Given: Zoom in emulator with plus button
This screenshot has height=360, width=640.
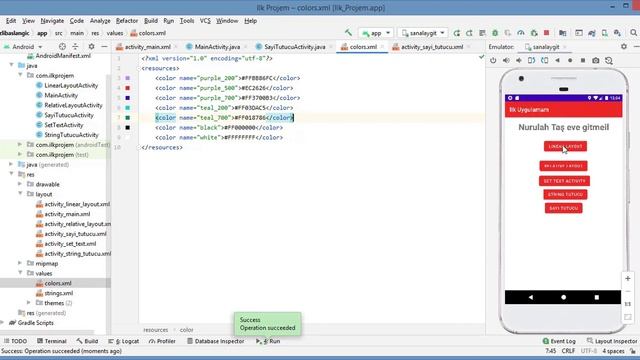Looking at the screenshot, I should click(x=627, y=278).
